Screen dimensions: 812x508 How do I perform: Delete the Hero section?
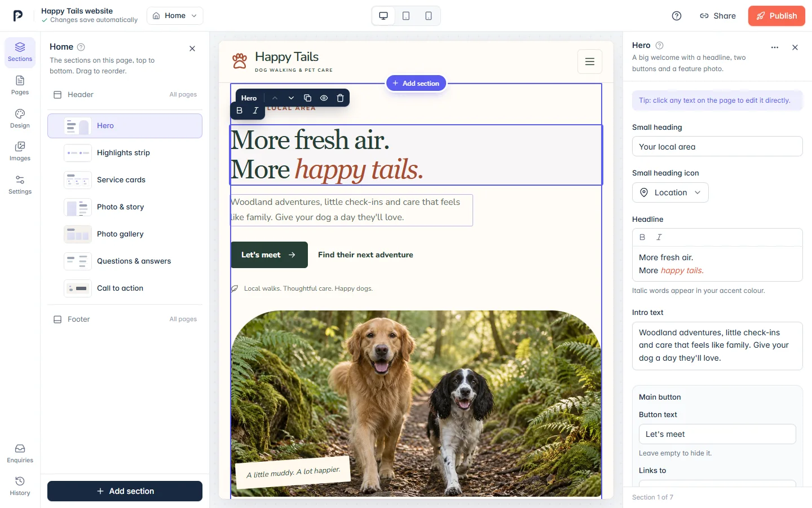pyautogui.click(x=340, y=98)
